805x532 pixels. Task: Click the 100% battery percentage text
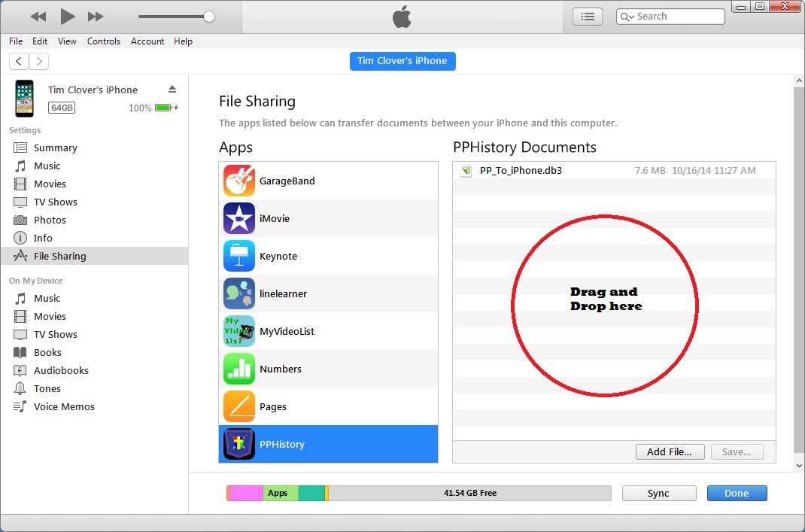(x=140, y=108)
